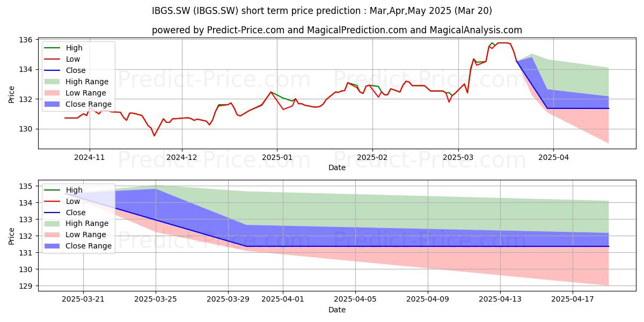Click the 2025-04-13 tick on bottom chart
Image resolution: width=644 pixels, height=322 pixels.
click(500, 299)
